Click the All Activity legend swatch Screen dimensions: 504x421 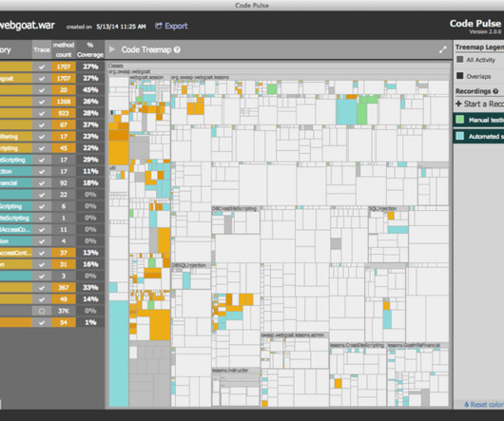point(460,60)
